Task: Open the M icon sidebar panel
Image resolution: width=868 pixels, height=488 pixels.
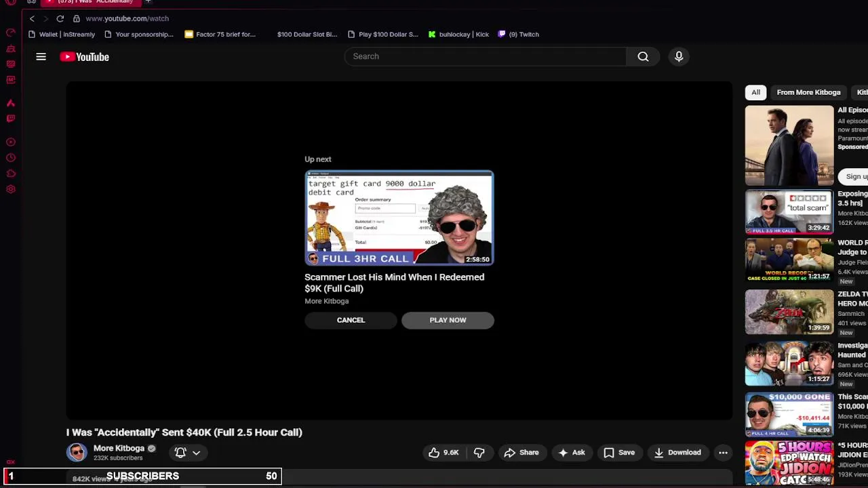Action: click(x=11, y=79)
